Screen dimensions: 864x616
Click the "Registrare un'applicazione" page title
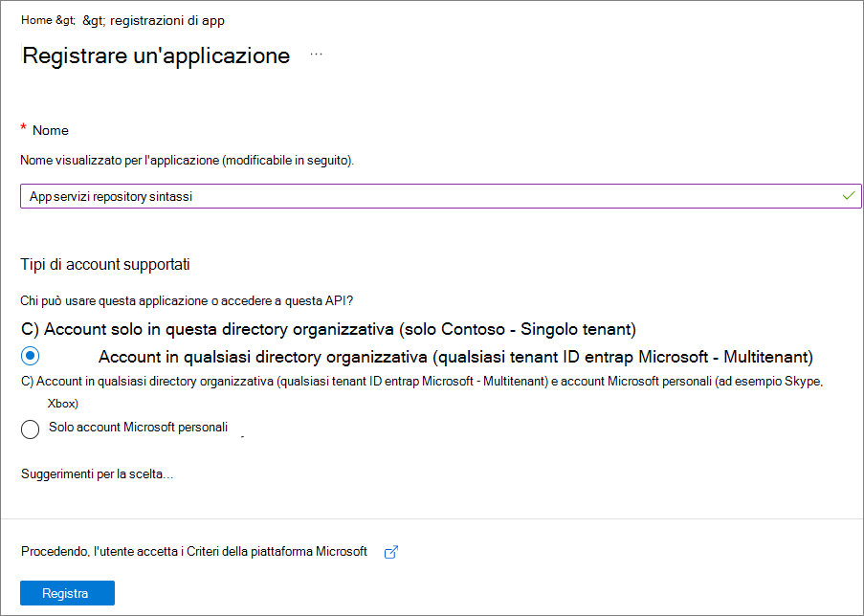[156, 55]
